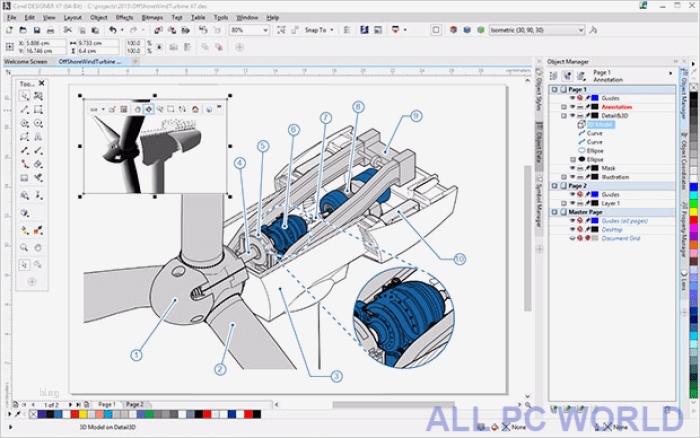This screenshot has height=438, width=700.
Task: Switch to the Welcome Screen tab
Action: pyautogui.click(x=26, y=62)
